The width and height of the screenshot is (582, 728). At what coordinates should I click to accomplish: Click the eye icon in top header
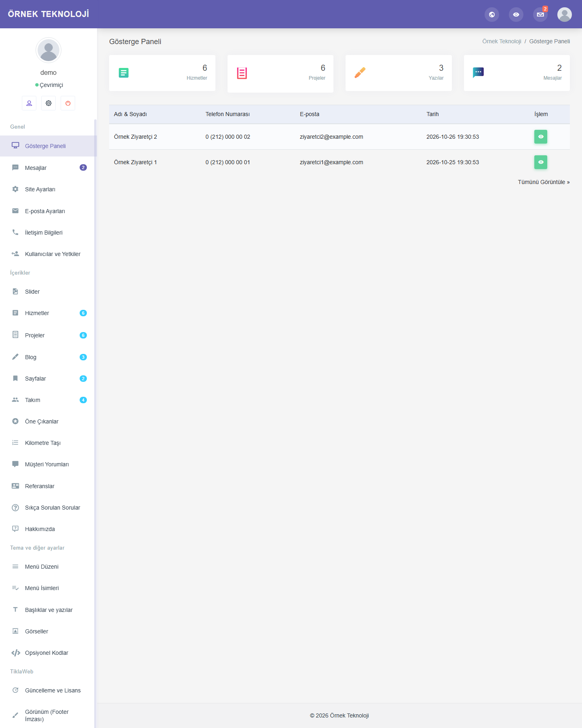516,15
